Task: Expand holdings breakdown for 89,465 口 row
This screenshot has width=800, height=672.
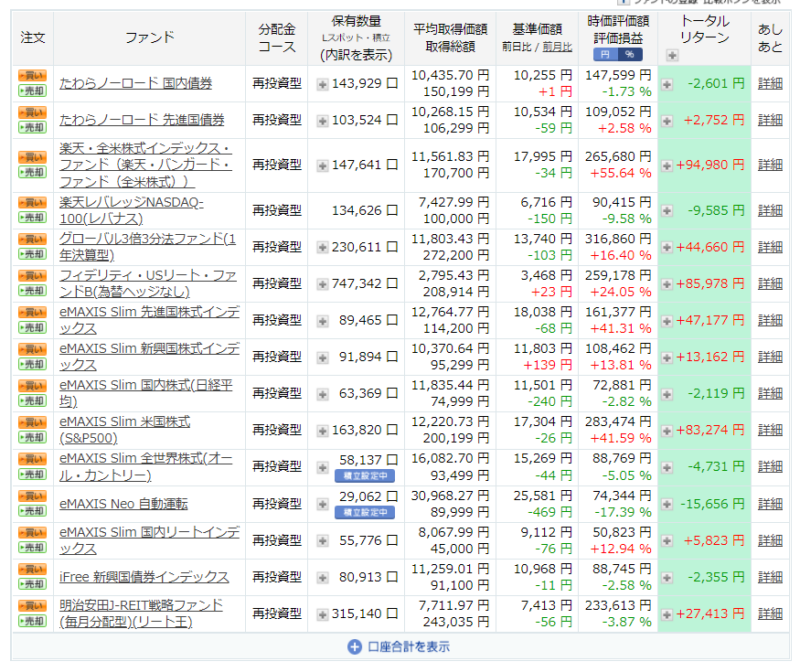Action: tap(323, 321)
